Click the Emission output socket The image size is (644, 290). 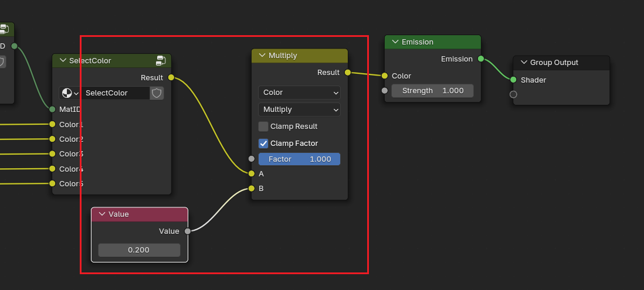(x=481, y=59)
